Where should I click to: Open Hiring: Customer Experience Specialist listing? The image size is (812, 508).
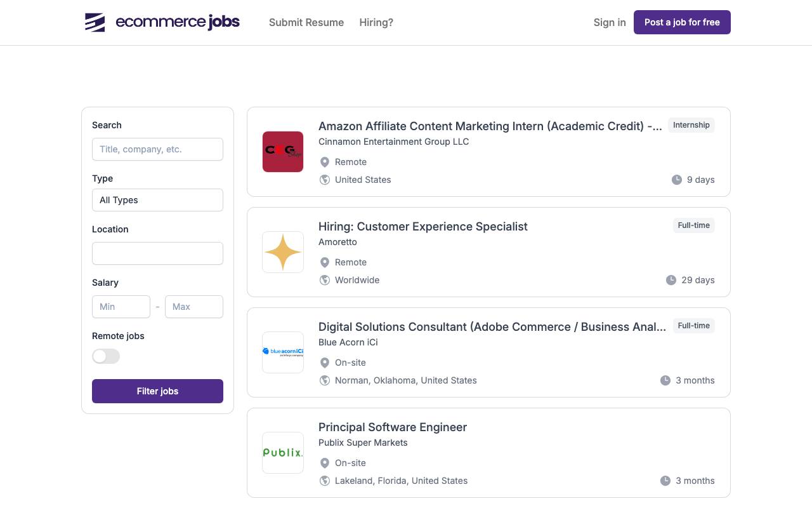[x=423, y=227]
